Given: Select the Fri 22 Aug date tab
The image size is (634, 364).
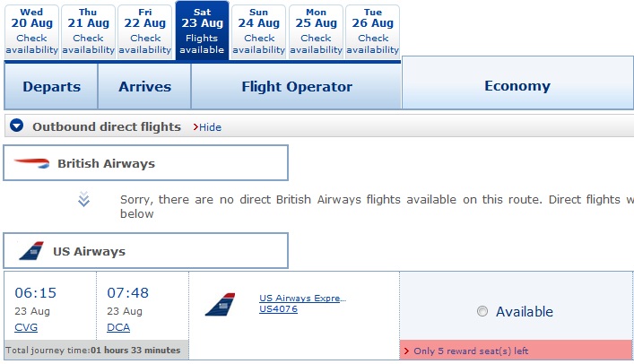Looking at the screenshot, I should 145,31.
